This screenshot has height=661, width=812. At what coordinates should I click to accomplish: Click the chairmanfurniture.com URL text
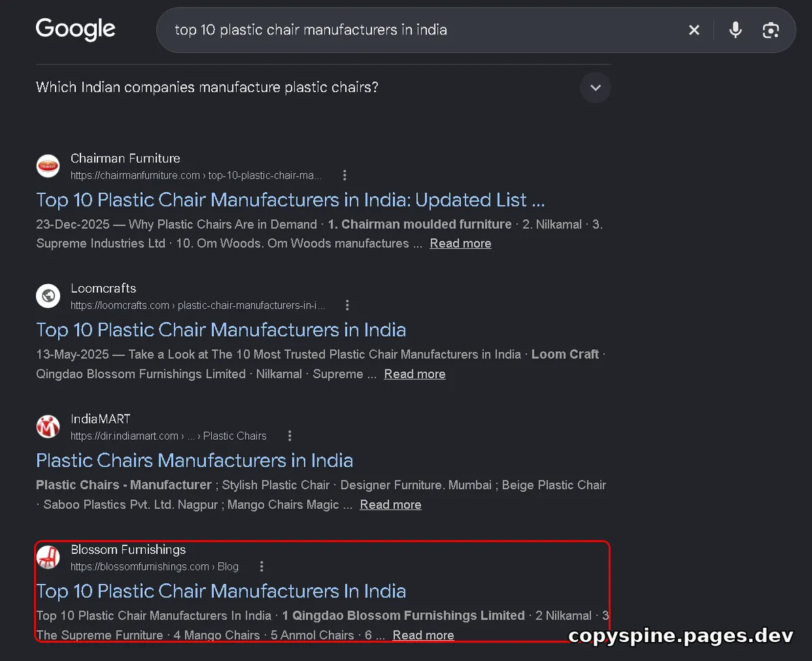coord(196,175)
